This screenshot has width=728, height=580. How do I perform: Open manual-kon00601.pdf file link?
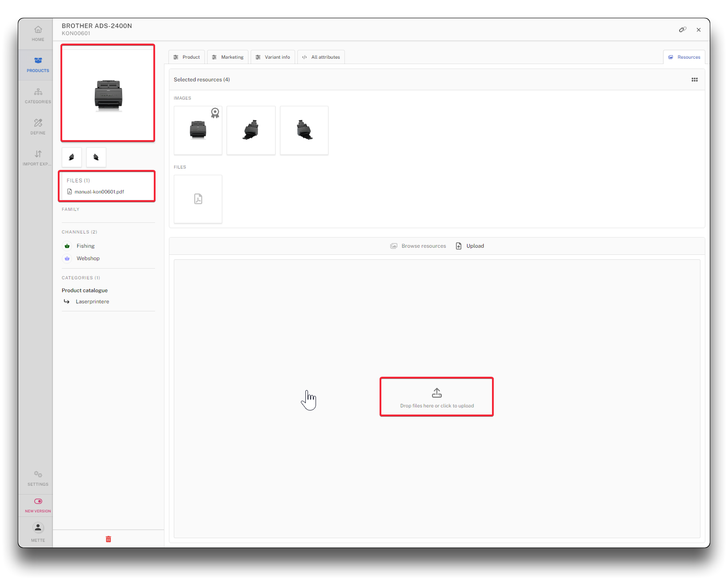point(99,192)
